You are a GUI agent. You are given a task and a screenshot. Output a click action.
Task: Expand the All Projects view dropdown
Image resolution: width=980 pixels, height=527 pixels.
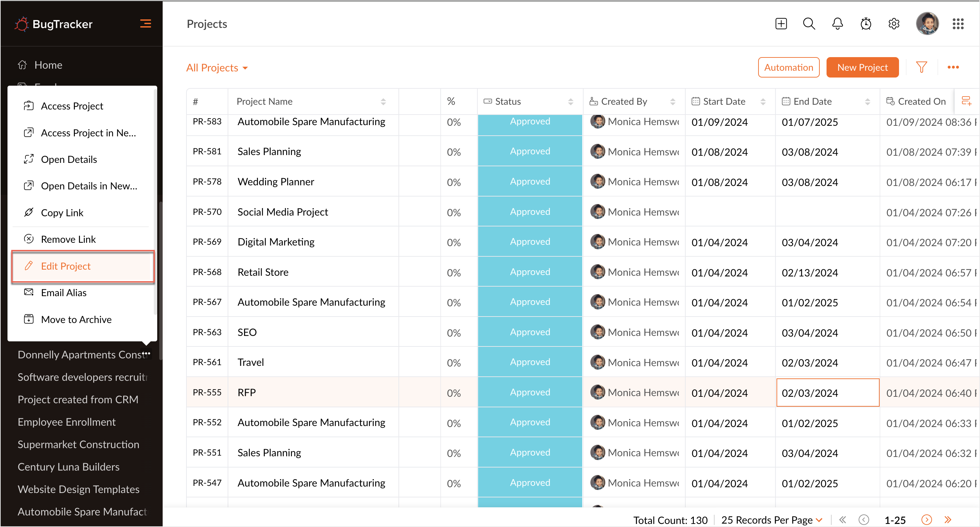(x=217, y=68)
